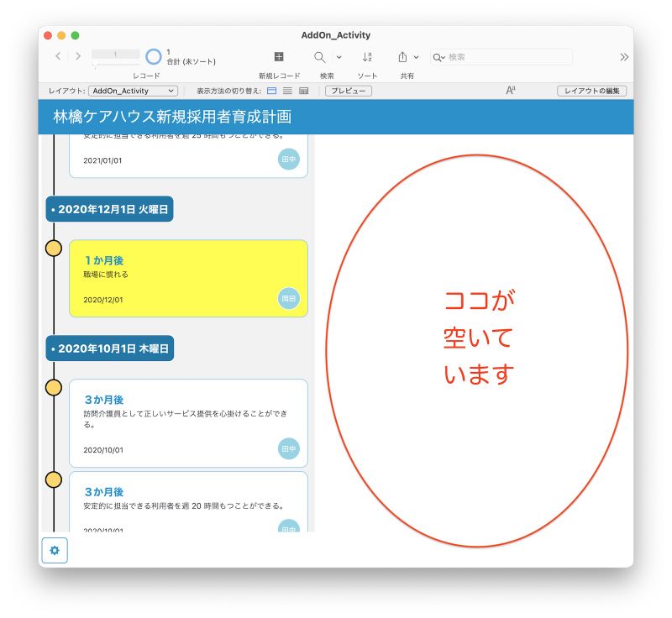
Task: Click the 2020/12/01 date on the yellow card
Action: (102, 300)
